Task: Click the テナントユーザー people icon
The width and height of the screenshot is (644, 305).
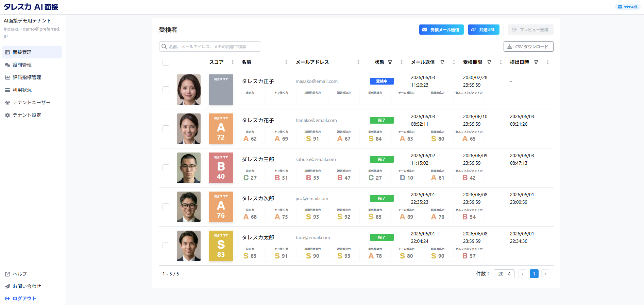Action: coord(7,103)
